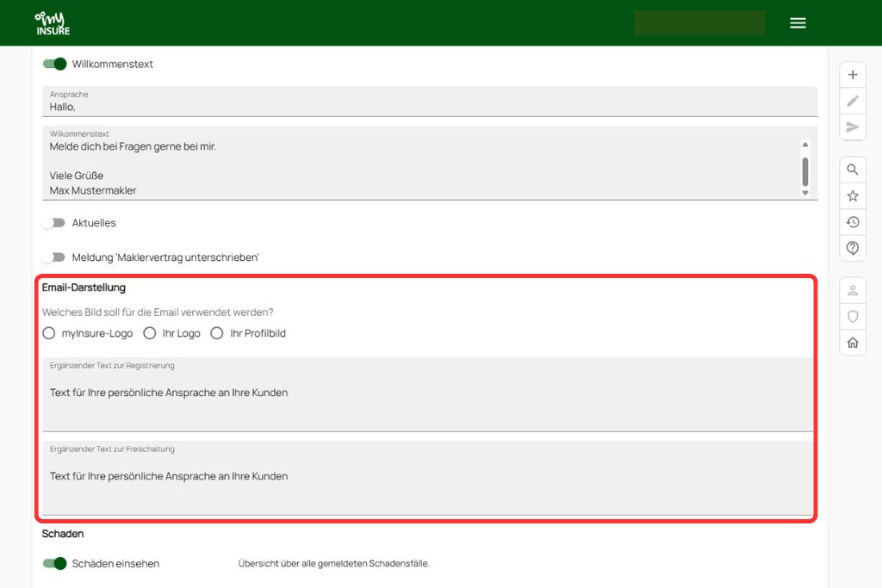The width and height of the screenshot is (882, 588).
Task: Open history with the clock icon
Action: coord(853,222)
